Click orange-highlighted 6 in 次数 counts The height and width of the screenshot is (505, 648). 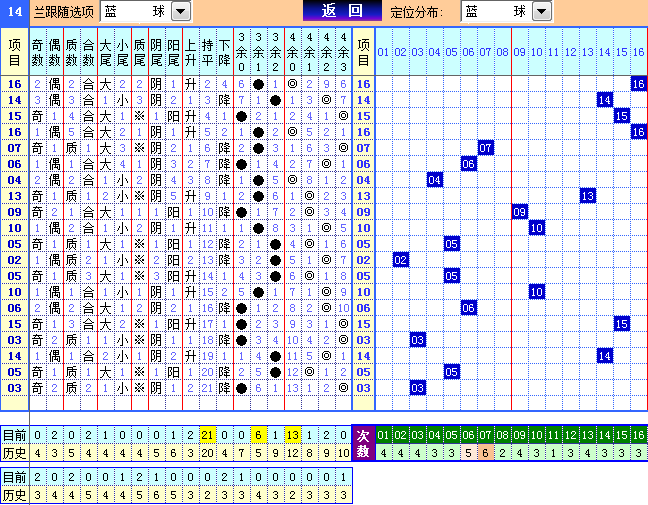coord(486,453)
